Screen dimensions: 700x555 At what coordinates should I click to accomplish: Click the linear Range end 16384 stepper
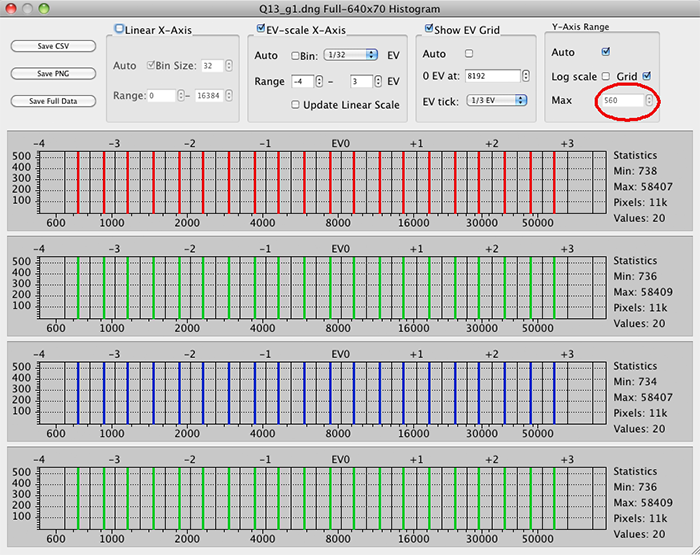coord(229,96)
